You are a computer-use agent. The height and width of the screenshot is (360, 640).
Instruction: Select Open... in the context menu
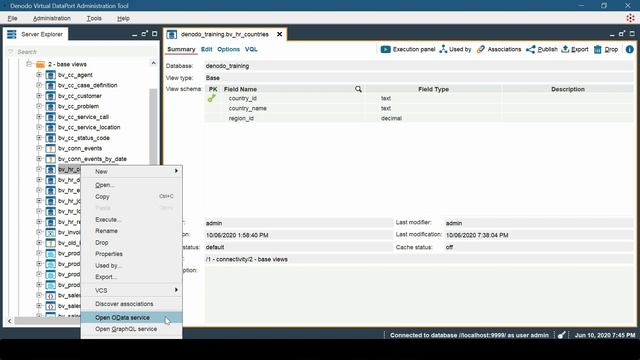pyautogui.click(x=131, y=185)
